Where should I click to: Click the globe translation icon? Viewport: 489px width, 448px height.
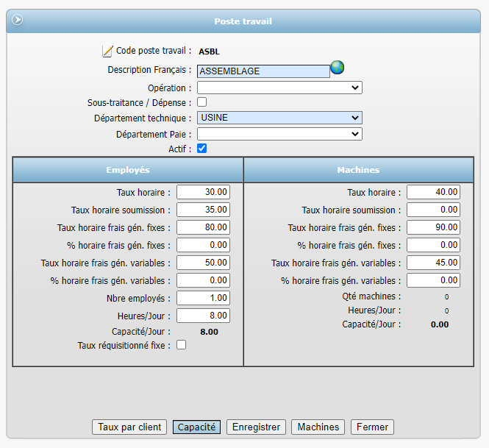(x=338, y=68)
